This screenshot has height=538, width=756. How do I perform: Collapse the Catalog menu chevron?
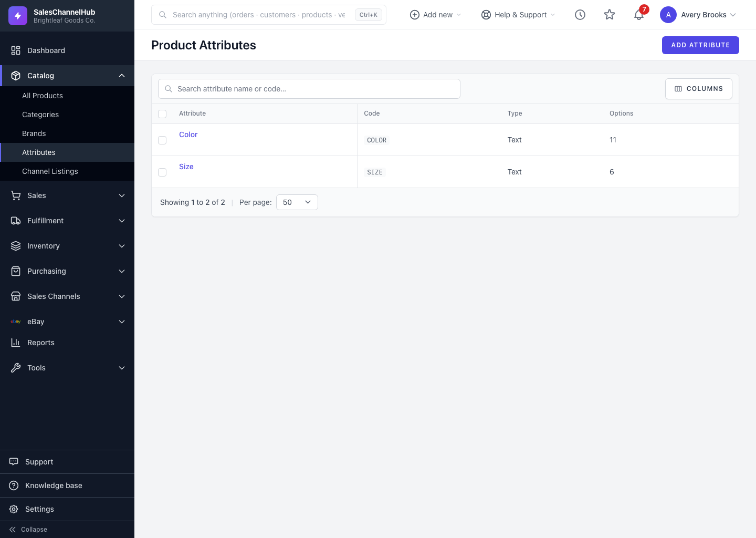(122, 76)
